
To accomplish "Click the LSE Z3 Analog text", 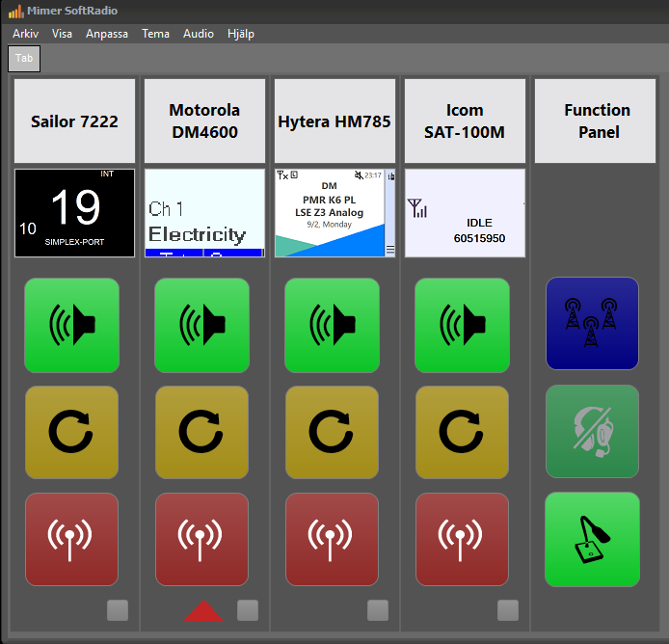I will tap(329, 212).
